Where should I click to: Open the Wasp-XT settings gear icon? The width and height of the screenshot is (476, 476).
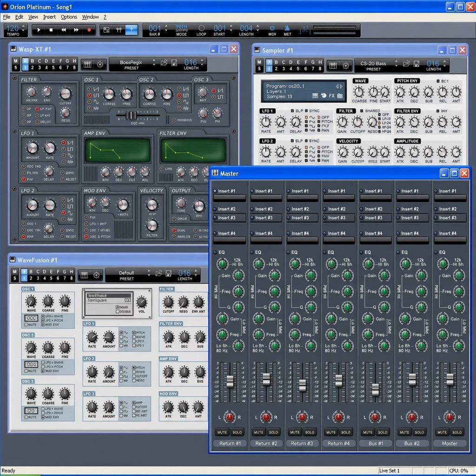pyautogui.click(x=100, y=64)
